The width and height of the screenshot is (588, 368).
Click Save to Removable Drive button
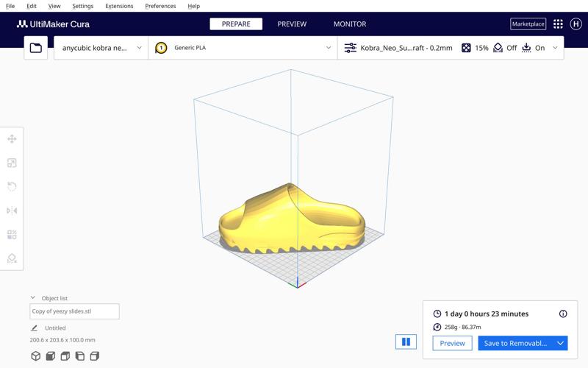(x=515, y=343)
